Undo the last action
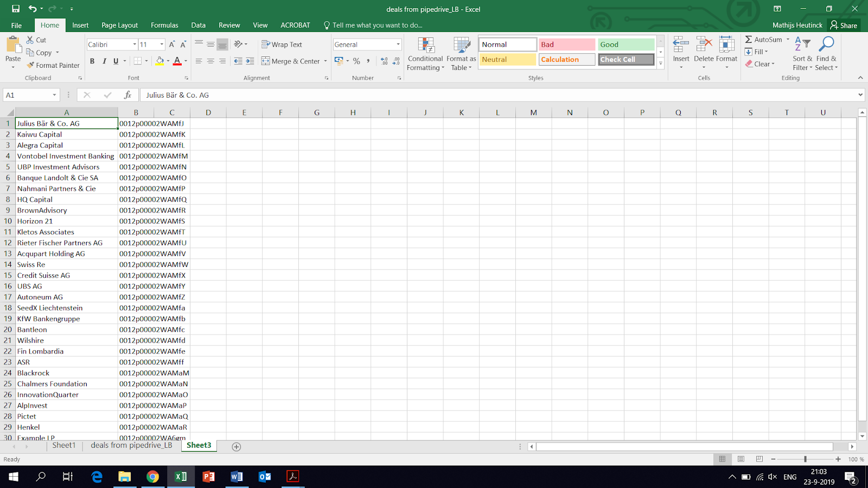Viewport: 868px width, 488px height. (x=33, y=9)
